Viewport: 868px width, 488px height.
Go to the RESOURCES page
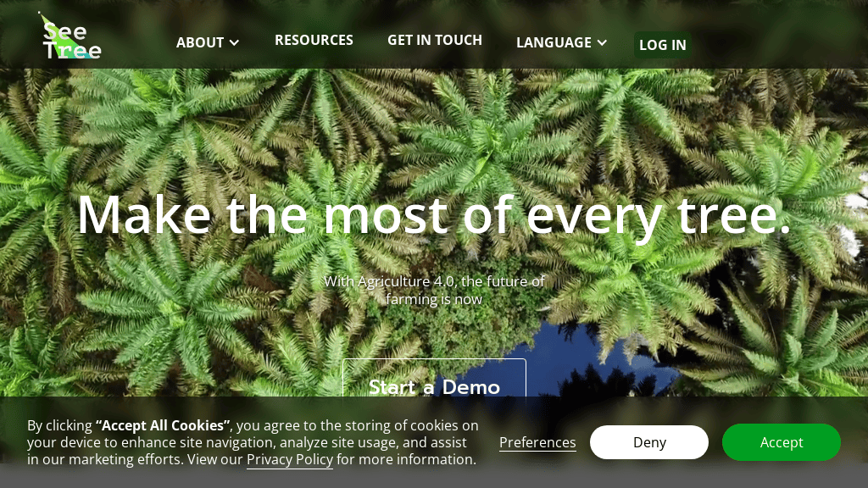[314, 40]
